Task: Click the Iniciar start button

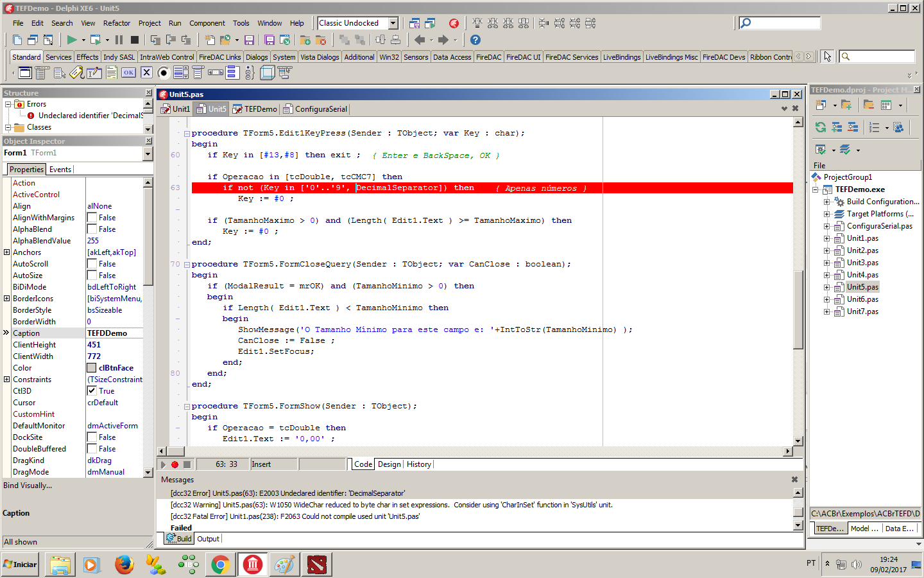Action: [21, 565]
